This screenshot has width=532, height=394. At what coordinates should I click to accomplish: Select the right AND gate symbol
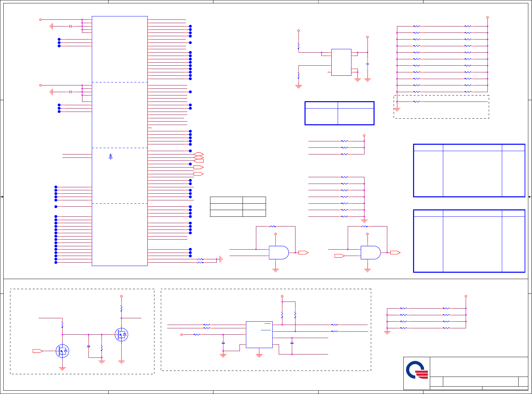[371, 253]
